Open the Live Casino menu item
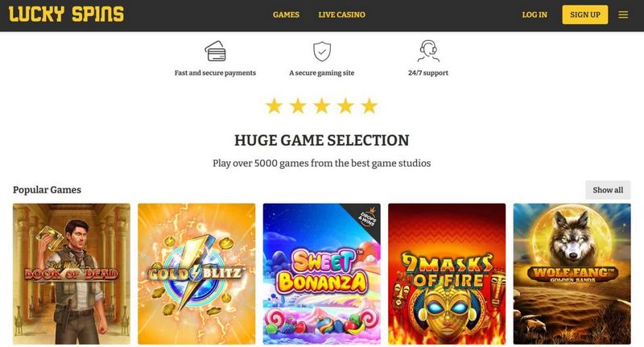 coord(341,14)
